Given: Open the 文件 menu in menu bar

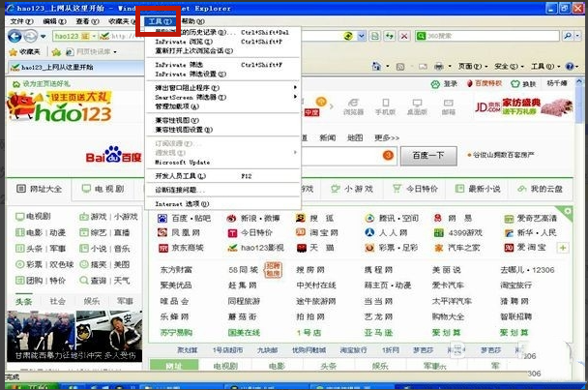Looking at the screenshot, I should pyautogui.click(x=21, y=21).
